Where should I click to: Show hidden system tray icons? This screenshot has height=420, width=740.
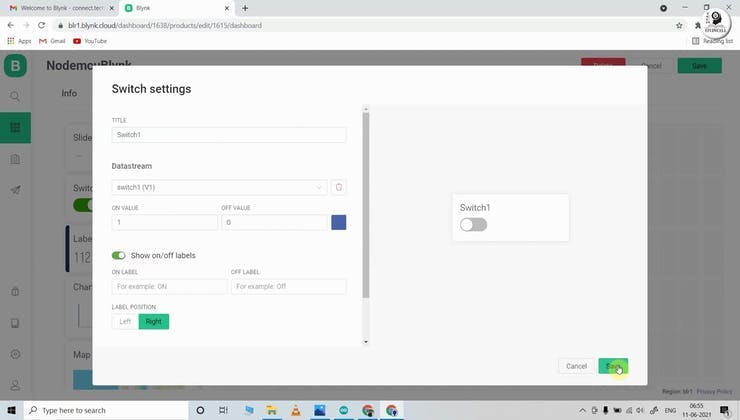[x=582, y=411]
